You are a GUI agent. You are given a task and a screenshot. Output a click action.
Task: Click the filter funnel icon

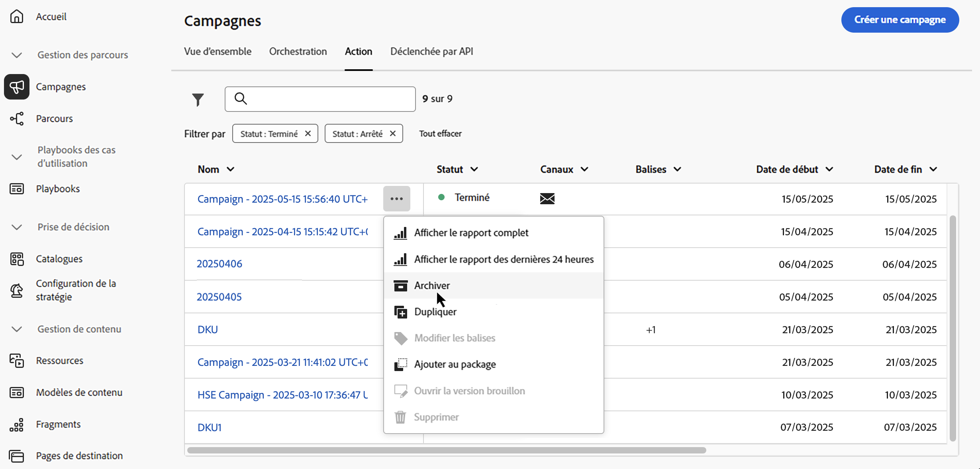[198, 99]
